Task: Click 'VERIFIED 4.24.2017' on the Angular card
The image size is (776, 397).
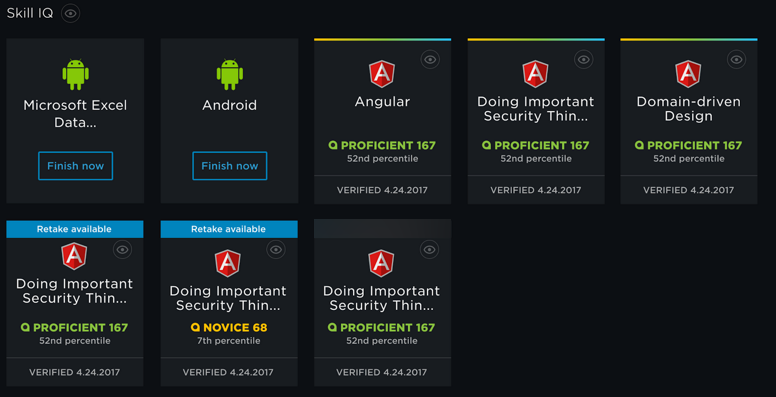Action: (382, 190)
